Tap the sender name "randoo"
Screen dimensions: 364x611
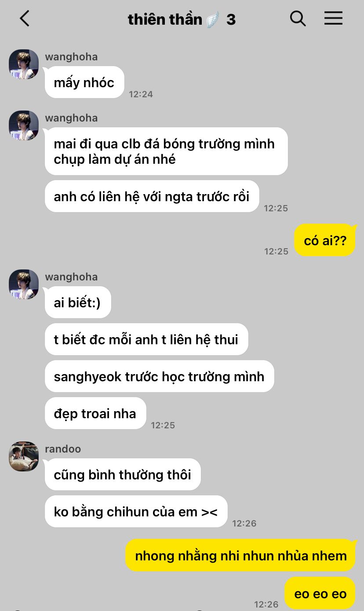63,449
